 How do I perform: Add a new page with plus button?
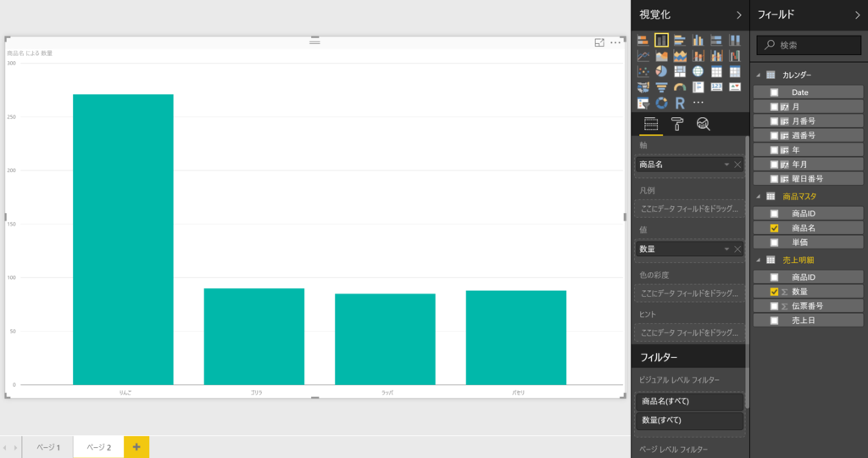(136, 447)
